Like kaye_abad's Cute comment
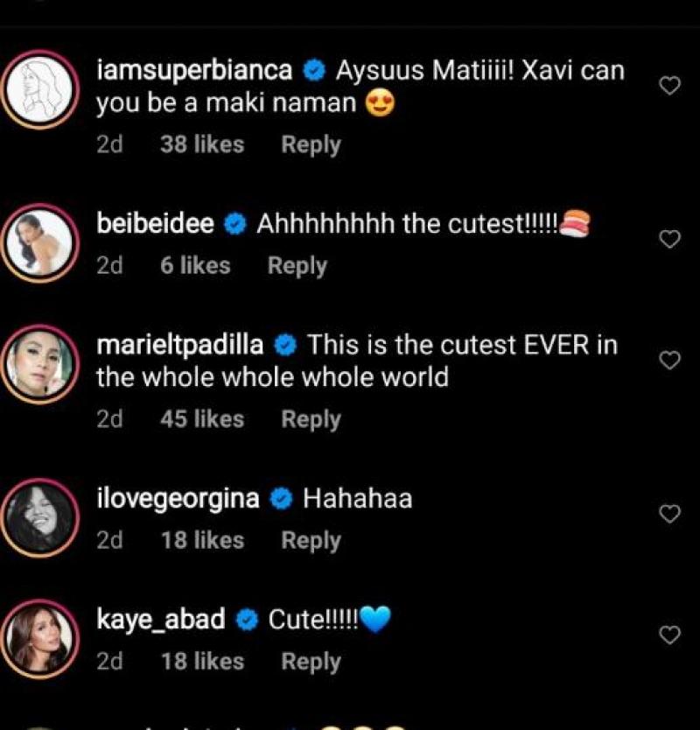The height and width of the screenshot is (730, 700). tap(669, 635)
